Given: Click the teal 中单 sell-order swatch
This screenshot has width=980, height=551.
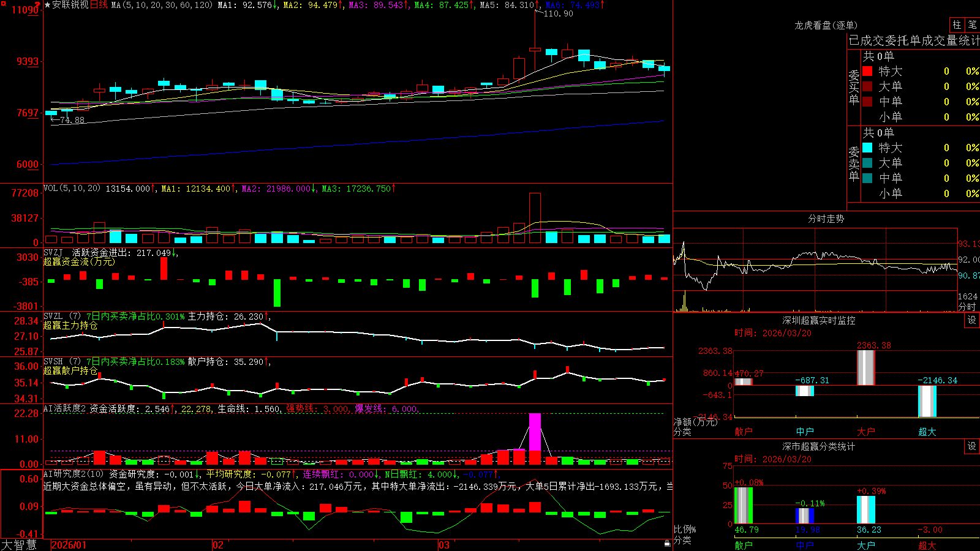Looking at the screenshot, I should pos(867,178).
